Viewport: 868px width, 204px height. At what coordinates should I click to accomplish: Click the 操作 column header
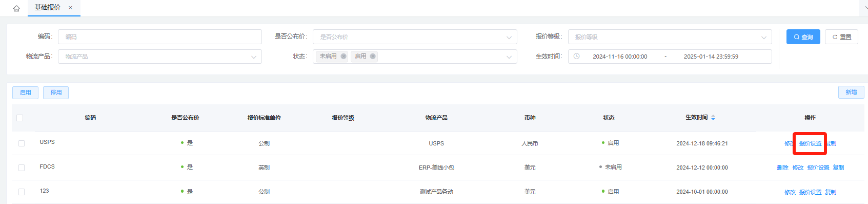[x=810, y=118]
